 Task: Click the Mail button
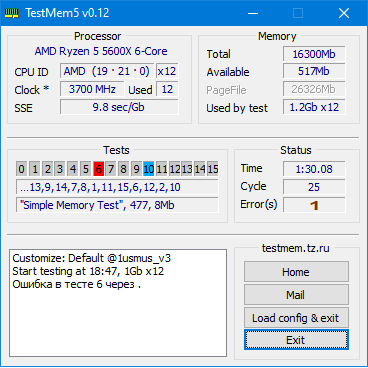pos(296,295)
